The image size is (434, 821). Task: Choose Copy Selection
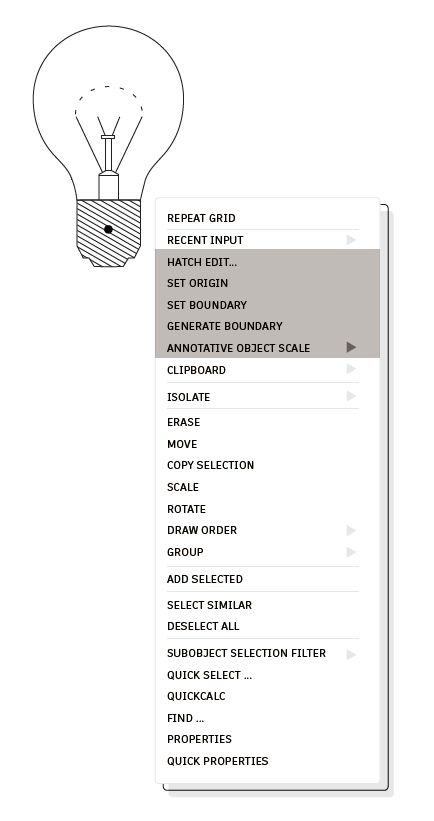pyautogui.click(x=267, y=465)
